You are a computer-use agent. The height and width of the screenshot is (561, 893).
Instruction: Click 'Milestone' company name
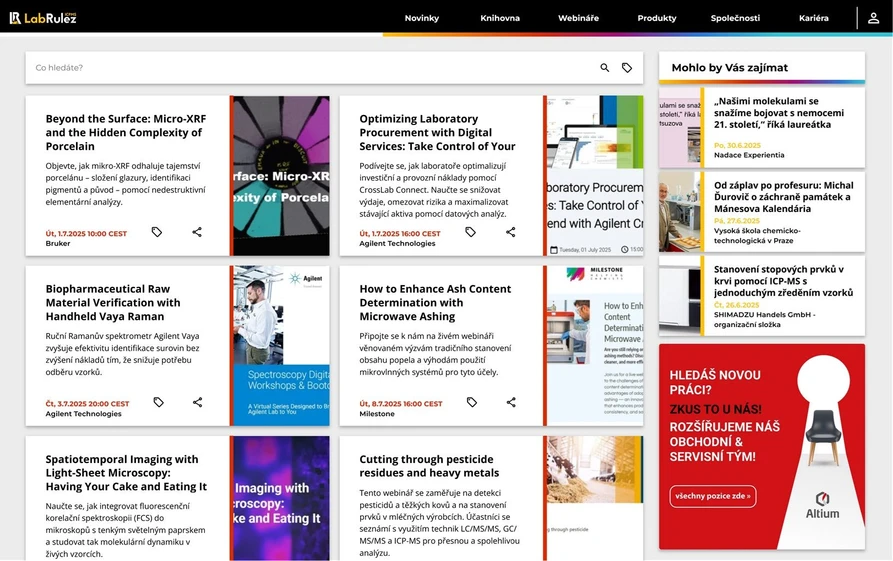(377, 414)
